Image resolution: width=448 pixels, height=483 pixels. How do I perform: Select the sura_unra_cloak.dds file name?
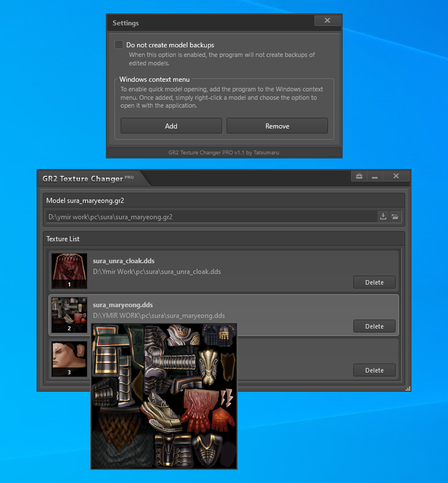point(123,261)
